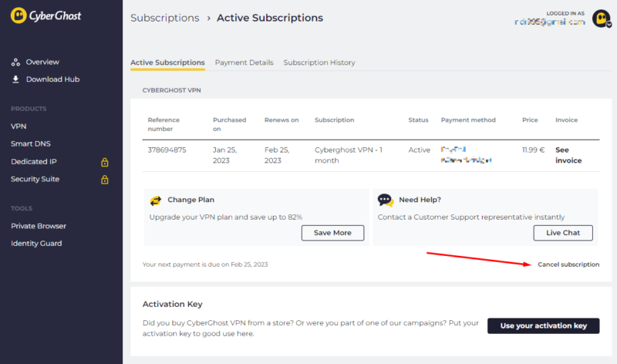Click the Activation Key heading
617x364 pixels.
[172, 304]
